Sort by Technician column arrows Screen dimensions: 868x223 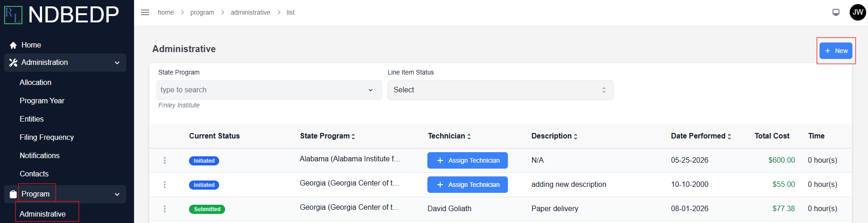click(x=469, y=136)
